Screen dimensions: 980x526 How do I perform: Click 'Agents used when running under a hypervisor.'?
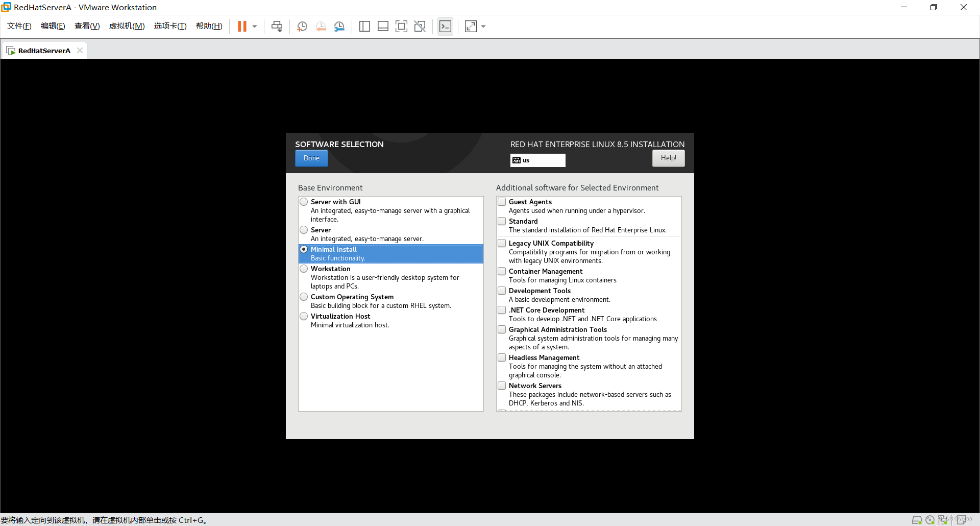(x=577, y=211)
